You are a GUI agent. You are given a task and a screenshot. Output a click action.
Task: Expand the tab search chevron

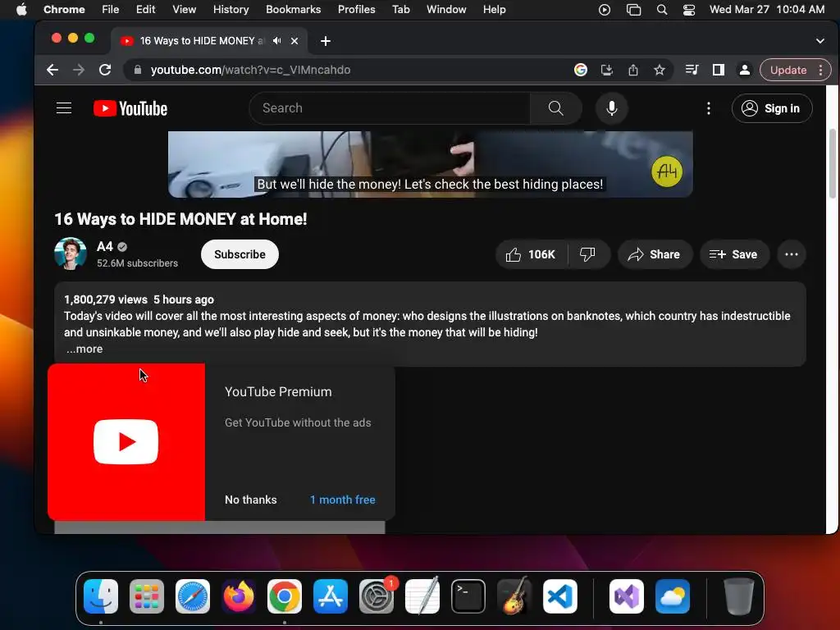click(x=819, y=41)
